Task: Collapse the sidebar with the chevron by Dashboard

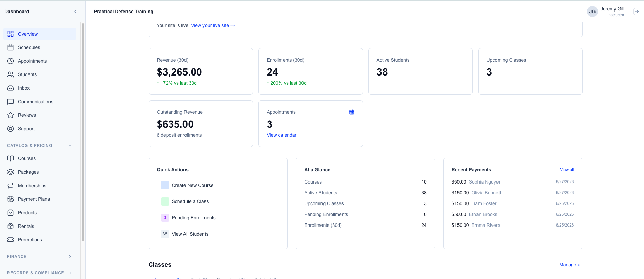Action: pyautogui.click(x=75, y=12)
